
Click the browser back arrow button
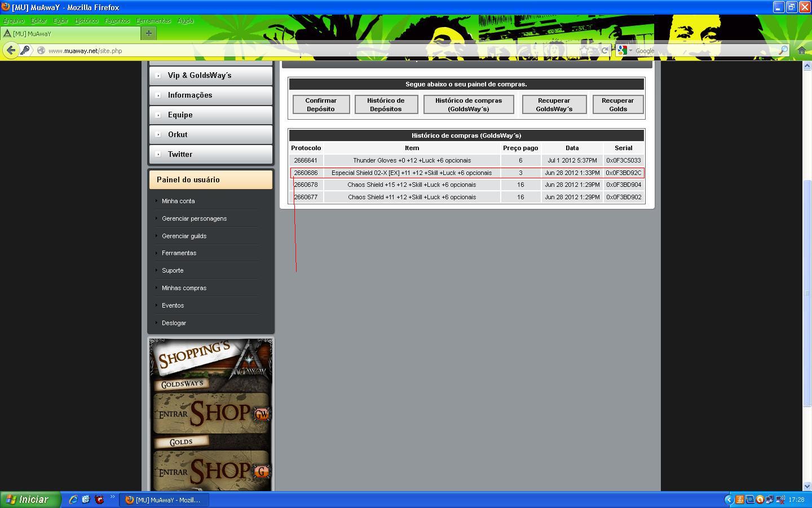pos(11,50)
